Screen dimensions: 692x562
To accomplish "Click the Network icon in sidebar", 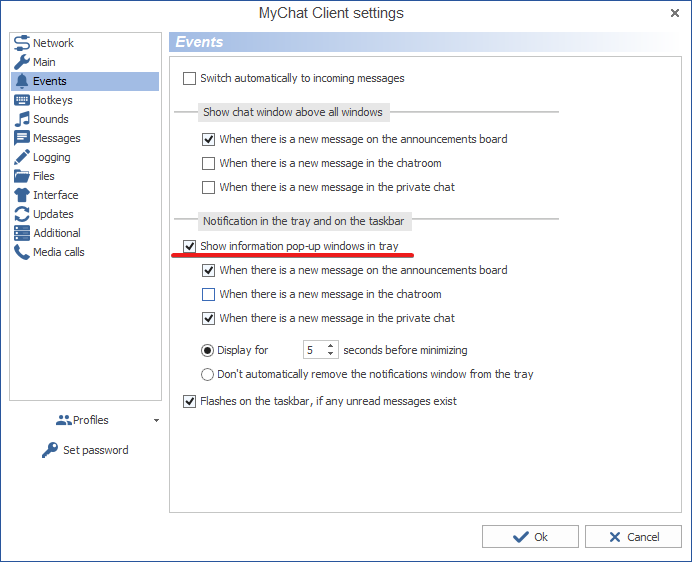I will pyautogui.click(x=22, y=43).
